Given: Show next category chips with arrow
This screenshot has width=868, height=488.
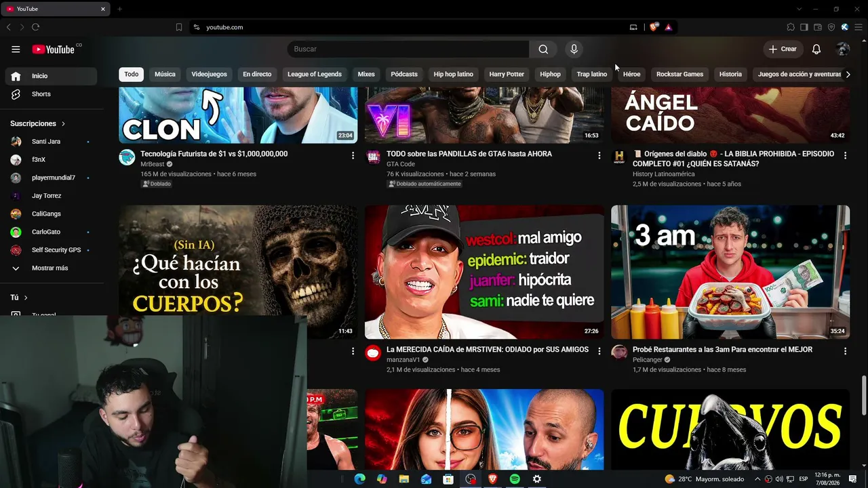Looking at the screenshot, I should pos(848,75).
